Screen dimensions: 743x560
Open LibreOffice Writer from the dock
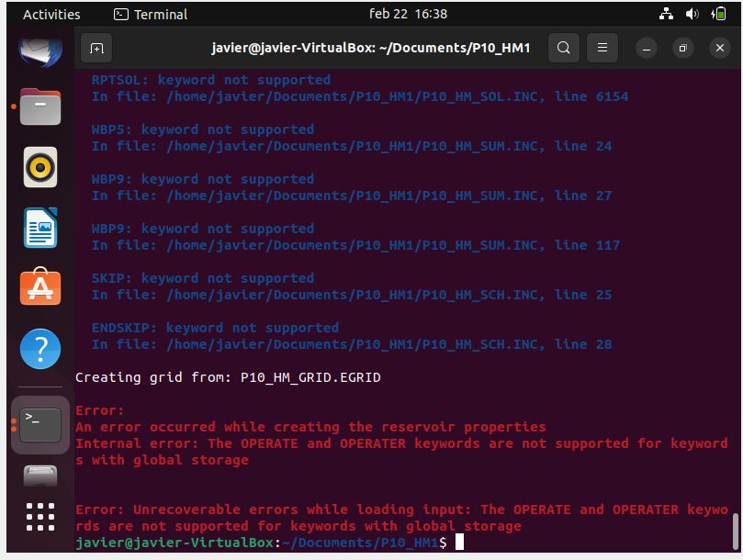pyautogui.click(x=39, y=226)
